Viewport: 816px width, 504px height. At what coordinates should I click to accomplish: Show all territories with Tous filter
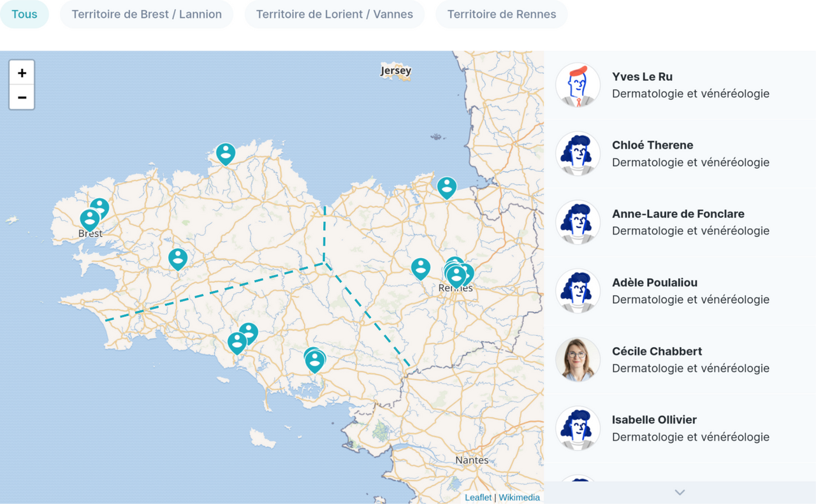click(x=24, y=14)
